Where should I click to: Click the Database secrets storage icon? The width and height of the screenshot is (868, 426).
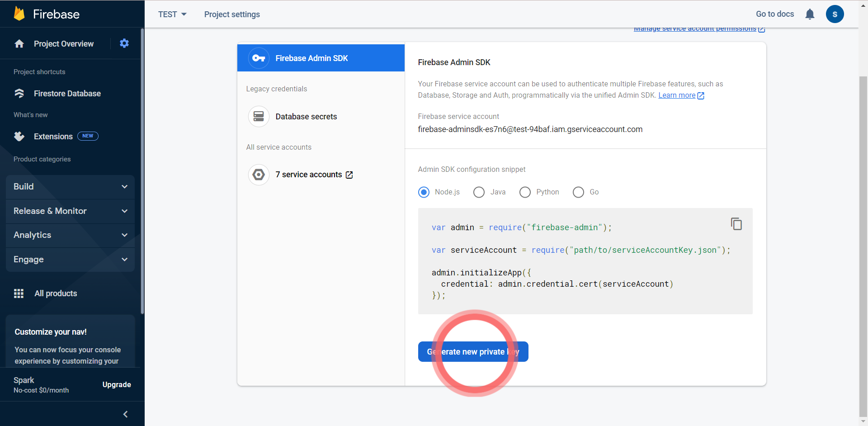(x=259, y=116)
